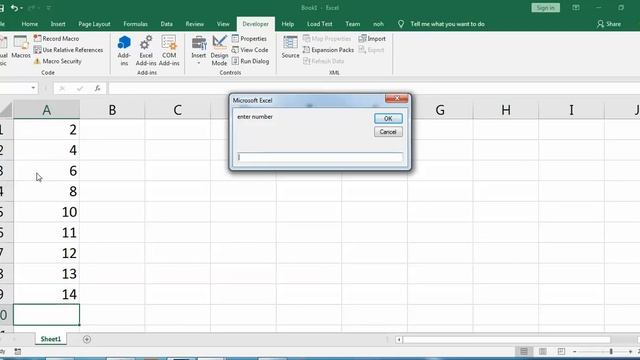
Task: Click Run Dialog
Action: point(250,61)
